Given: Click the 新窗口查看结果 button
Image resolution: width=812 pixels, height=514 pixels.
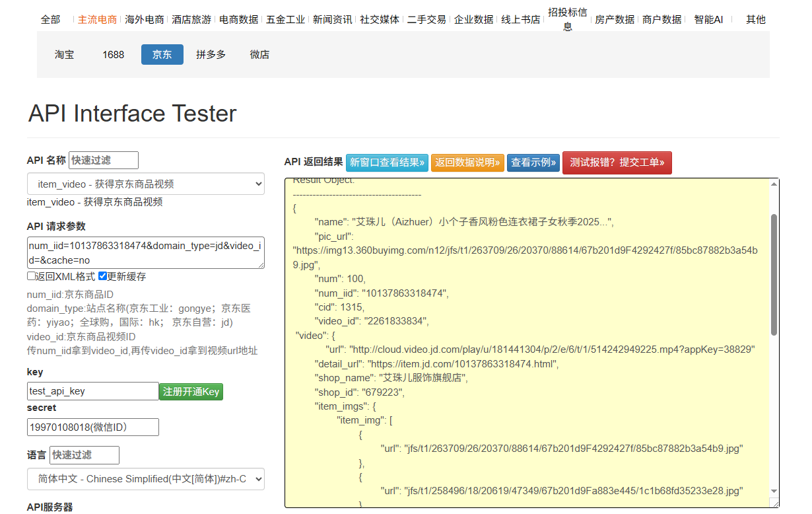Looking at the screenshot, I should [x=387, y=163].
